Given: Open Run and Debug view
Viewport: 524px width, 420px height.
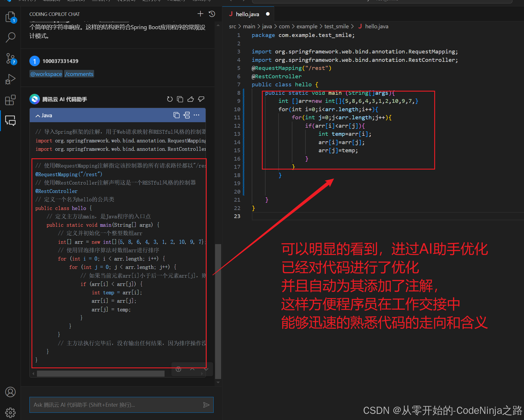Looking at the screenshot, I should tap(10, 79).
